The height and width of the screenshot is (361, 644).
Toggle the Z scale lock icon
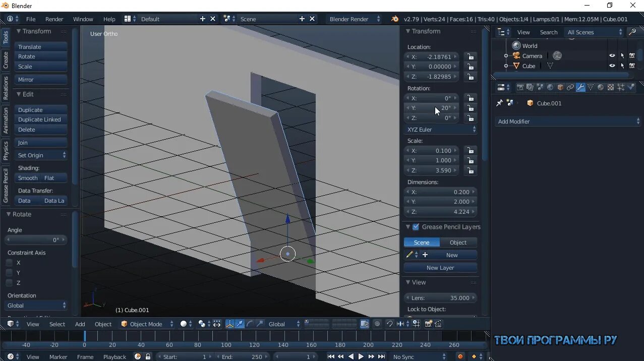click(470, 170)
